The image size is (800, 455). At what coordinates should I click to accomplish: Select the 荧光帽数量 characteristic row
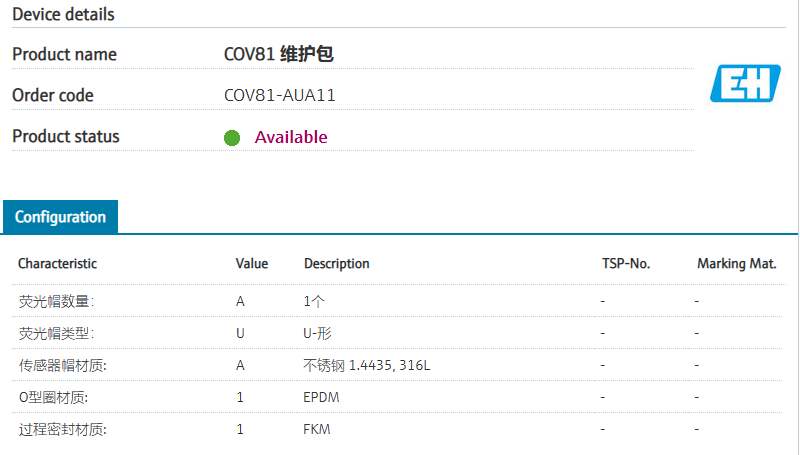pos(57,301)
